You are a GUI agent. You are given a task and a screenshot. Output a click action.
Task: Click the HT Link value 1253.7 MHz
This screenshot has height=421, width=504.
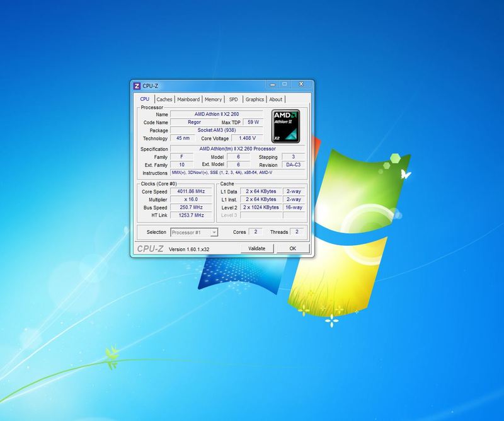(x=191, y=215)
